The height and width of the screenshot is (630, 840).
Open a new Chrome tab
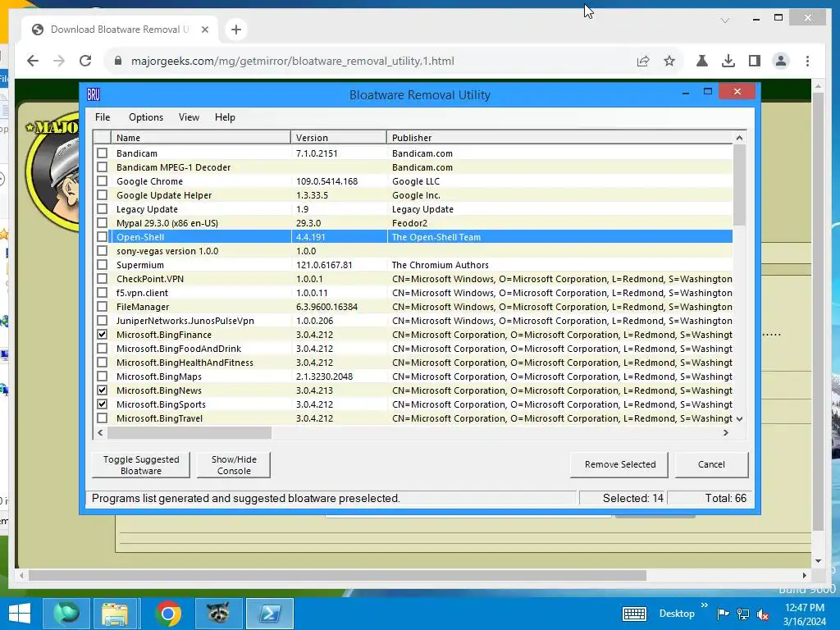(236, 30)
